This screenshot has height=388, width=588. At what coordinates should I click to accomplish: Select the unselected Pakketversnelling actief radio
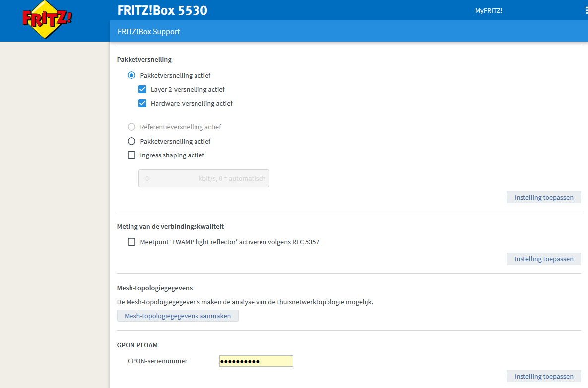[131, 142]
